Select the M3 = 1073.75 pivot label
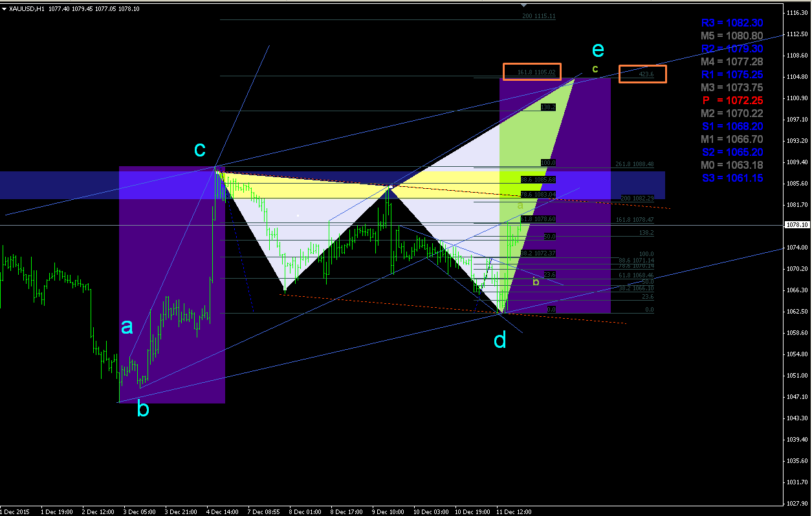The image size is (812, 516). coord(733,87)
